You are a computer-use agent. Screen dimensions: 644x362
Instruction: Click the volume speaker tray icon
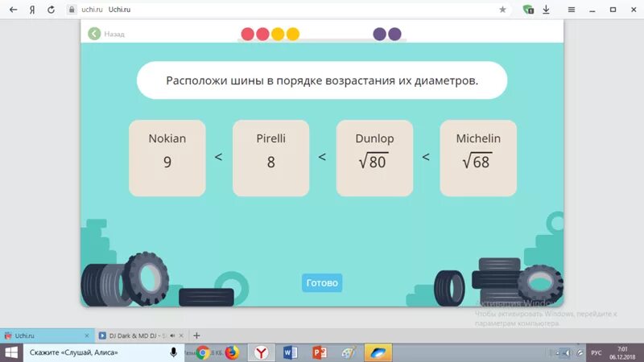pyautogui.click(x=567, y=352)
